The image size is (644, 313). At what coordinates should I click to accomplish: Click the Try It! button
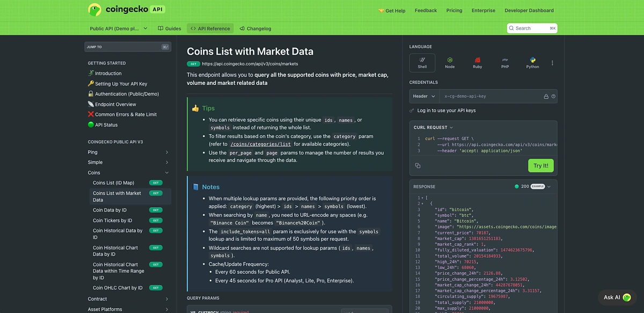pyautogui.click(x=541, y=165)
